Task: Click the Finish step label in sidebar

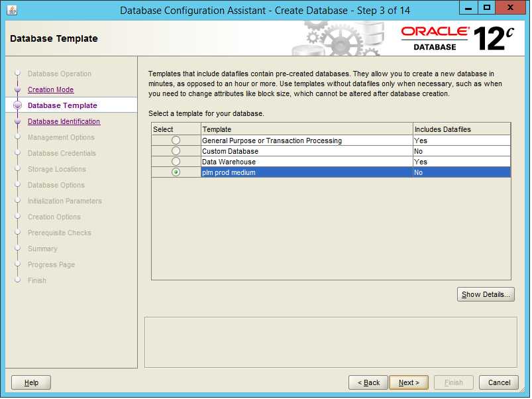Action: click(x=36, y=280)
